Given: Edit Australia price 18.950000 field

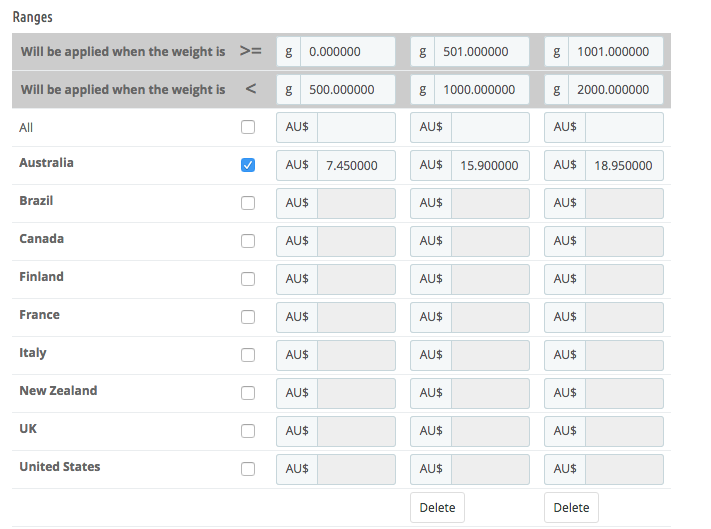Looking at the screenshot, I should 624,165.
